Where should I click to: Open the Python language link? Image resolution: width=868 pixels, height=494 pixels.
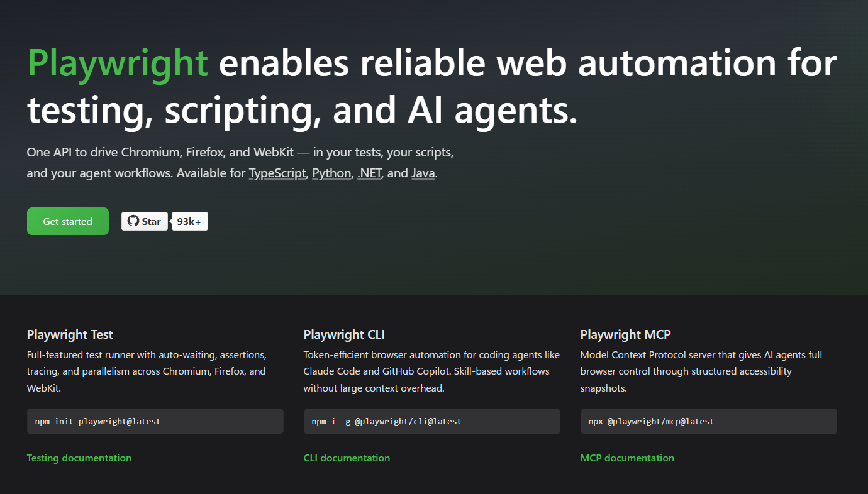pyautogui.click(x=332, y=173)
